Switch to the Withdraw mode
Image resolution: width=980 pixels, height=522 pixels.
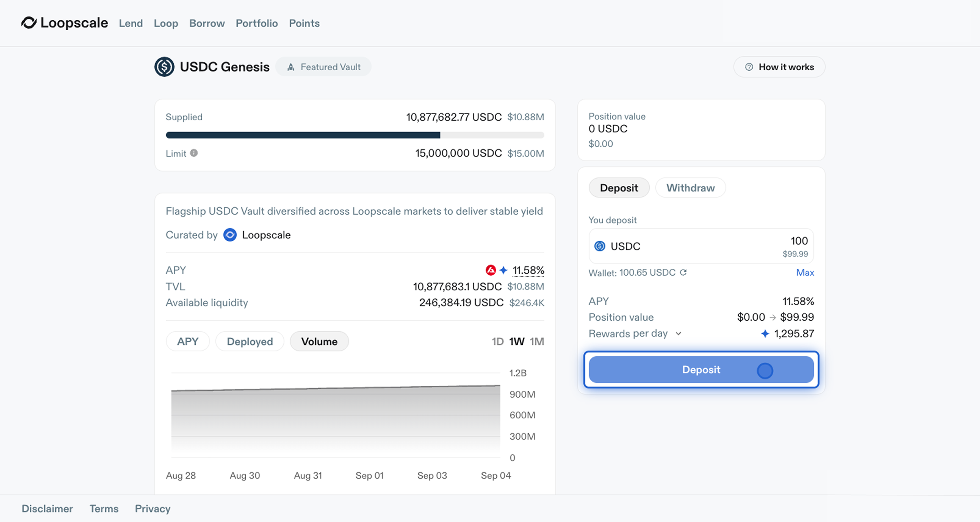690,188
